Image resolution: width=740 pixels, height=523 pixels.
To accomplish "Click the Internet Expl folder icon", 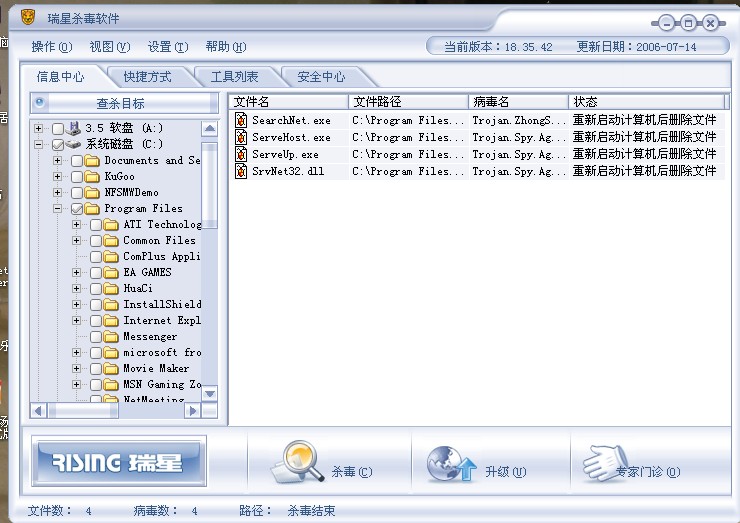I will tap(111, 321).
